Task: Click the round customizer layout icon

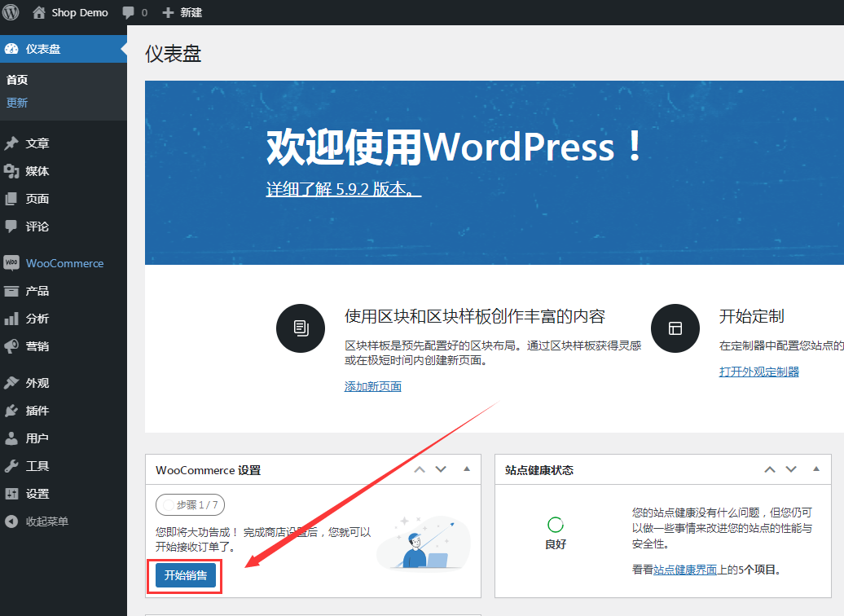Action: tap(675, 328)
